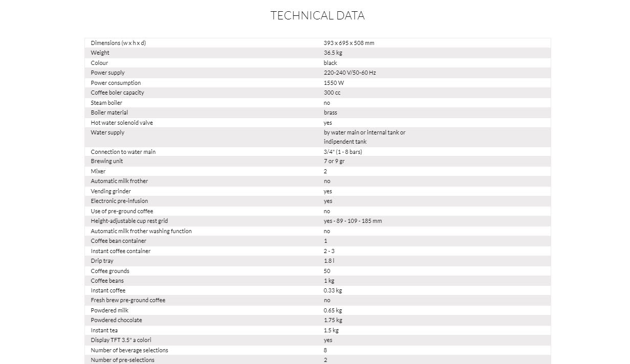Screen dimensions: 630x364
Task: Click the Electronic pre-infusion row label
Action: [119, 201]
